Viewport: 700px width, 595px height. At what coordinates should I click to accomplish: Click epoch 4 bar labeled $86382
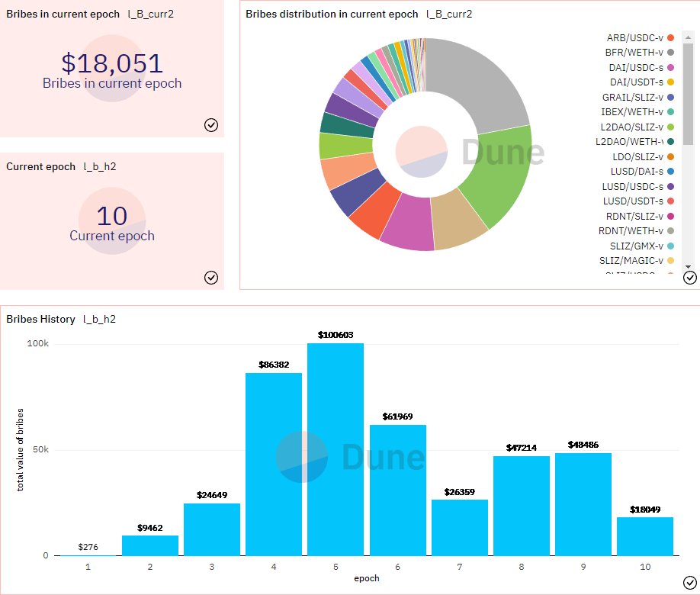274,465
